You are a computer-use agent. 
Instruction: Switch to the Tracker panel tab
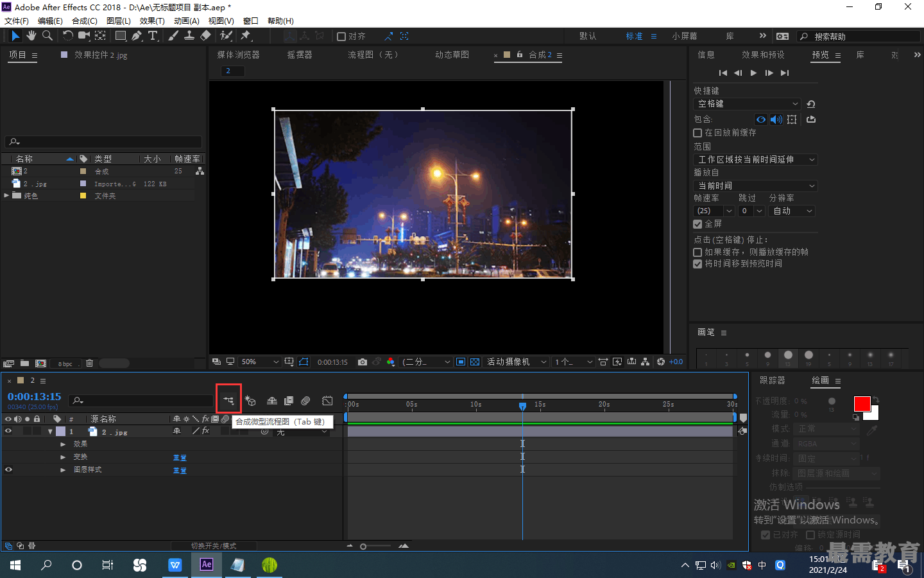coord(772,380)
